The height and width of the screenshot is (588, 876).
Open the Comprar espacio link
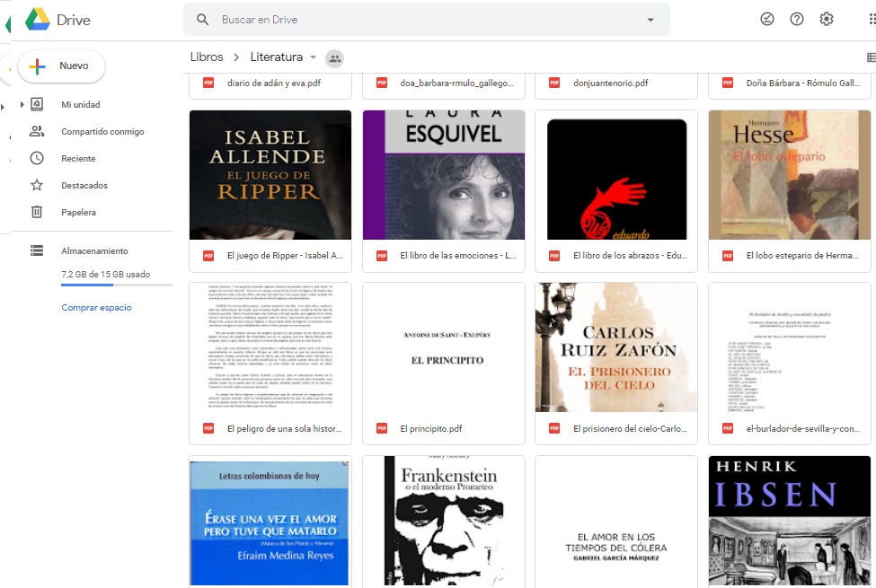[96, 307]
